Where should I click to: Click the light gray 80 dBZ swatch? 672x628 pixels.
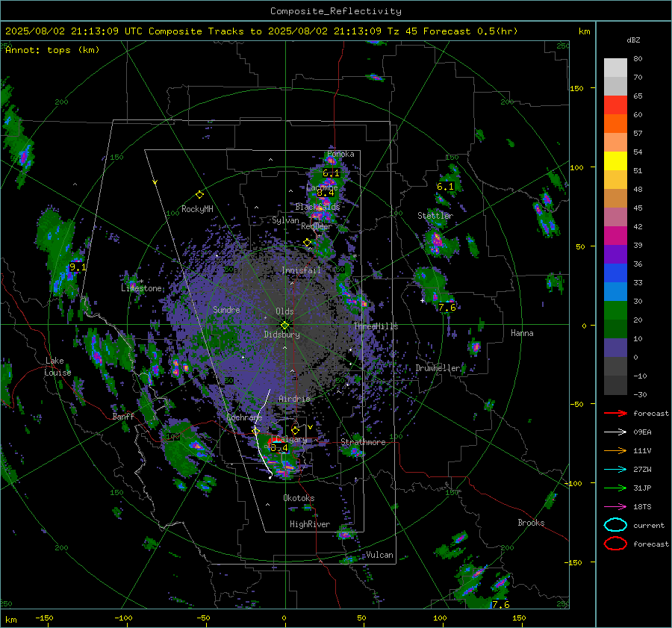(615, 67)
